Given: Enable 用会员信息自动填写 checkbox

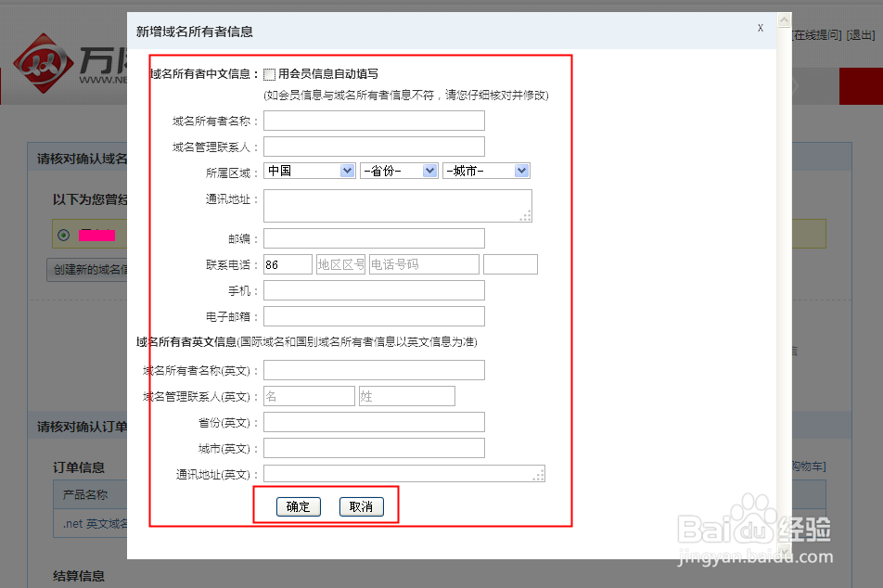Looking at the screenshot, I should [x=270, y=73].
